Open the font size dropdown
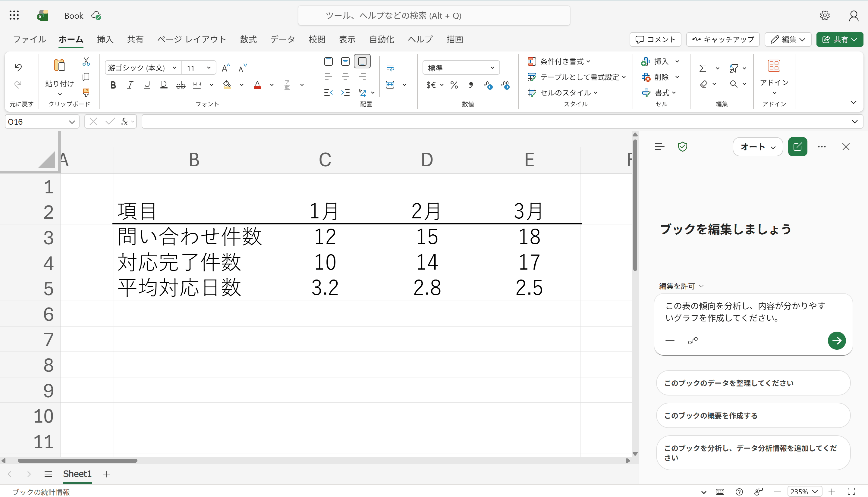The width and height of the screenshot is (868, 497). coord(209,68)
